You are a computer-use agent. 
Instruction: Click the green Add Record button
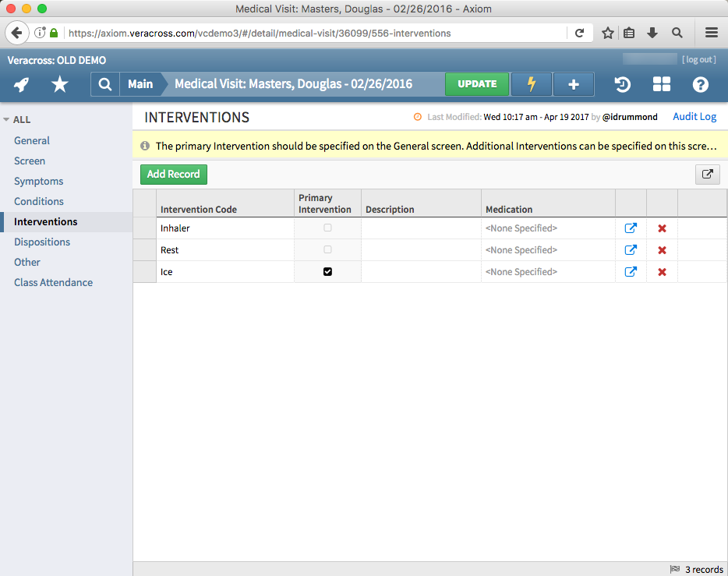click(x=173, y=174)
